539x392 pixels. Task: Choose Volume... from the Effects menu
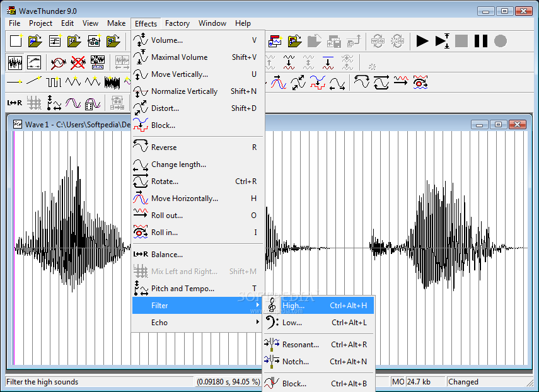click(x=198, y=40)
